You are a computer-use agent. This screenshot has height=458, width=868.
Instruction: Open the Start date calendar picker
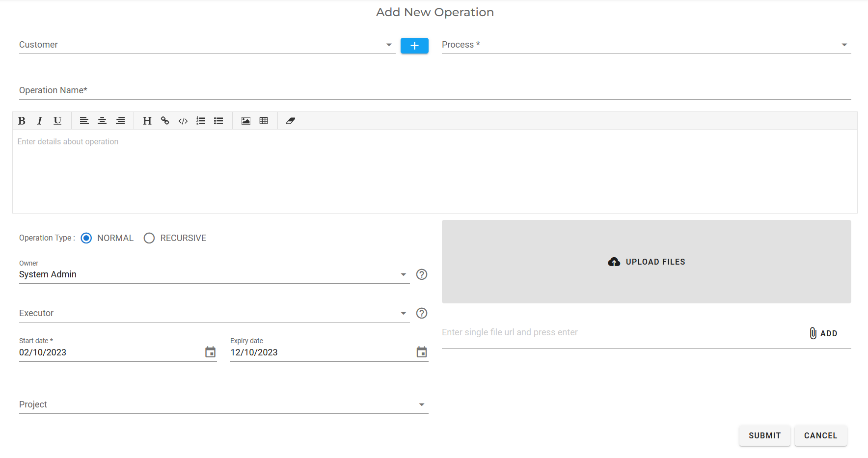210,352
